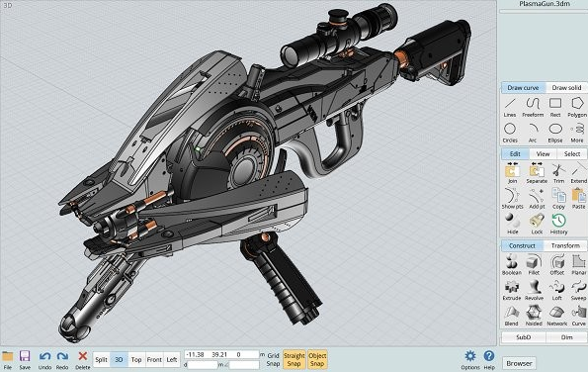Viewport: 588px width, 372px height.
Task: Choose the Polygon drawing tool
Action: pos(577,108)
